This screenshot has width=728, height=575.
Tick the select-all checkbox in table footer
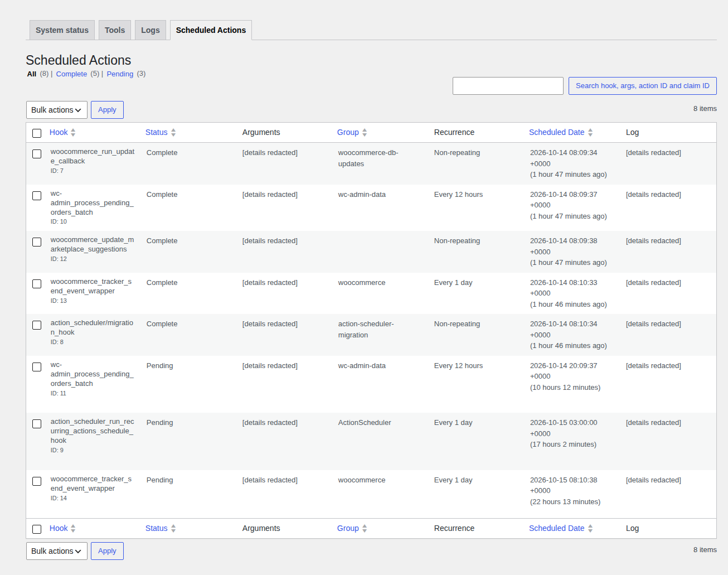[x=37, y=529]
